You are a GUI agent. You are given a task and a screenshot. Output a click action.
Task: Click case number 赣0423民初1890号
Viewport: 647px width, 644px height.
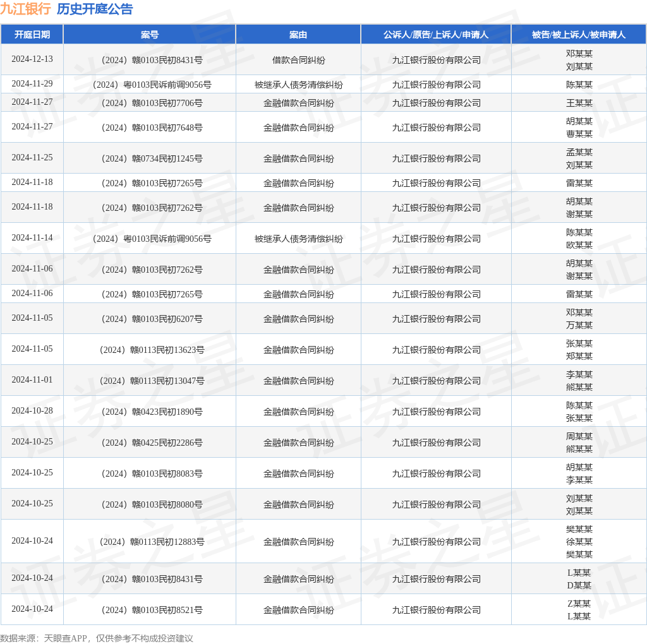152,412
